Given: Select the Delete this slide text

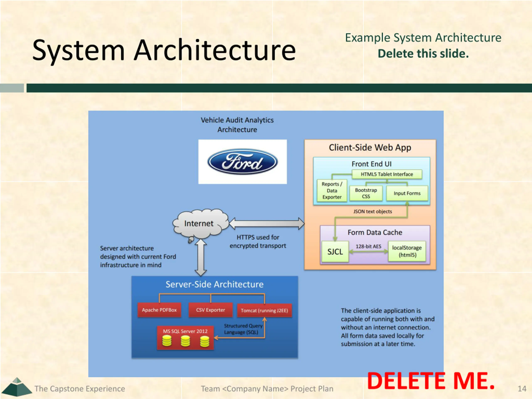Looking at the screenshot, I should [423, 53].
